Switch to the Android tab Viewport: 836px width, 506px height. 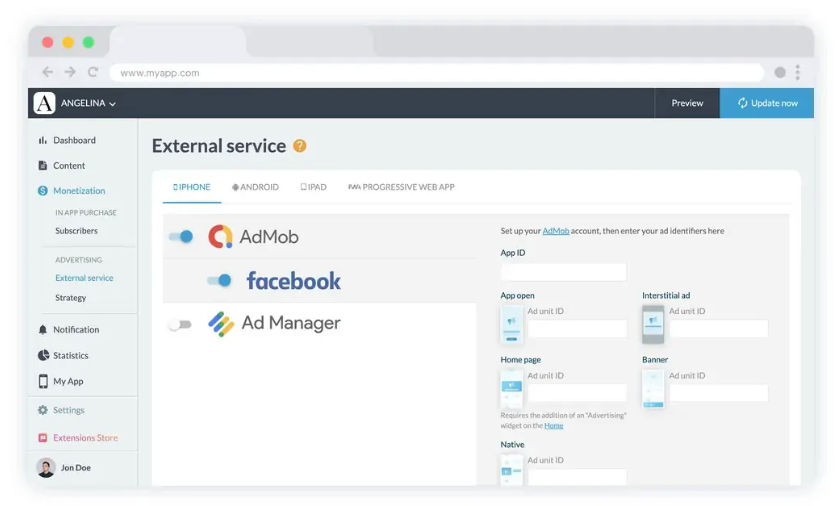(x=255, y=187)
